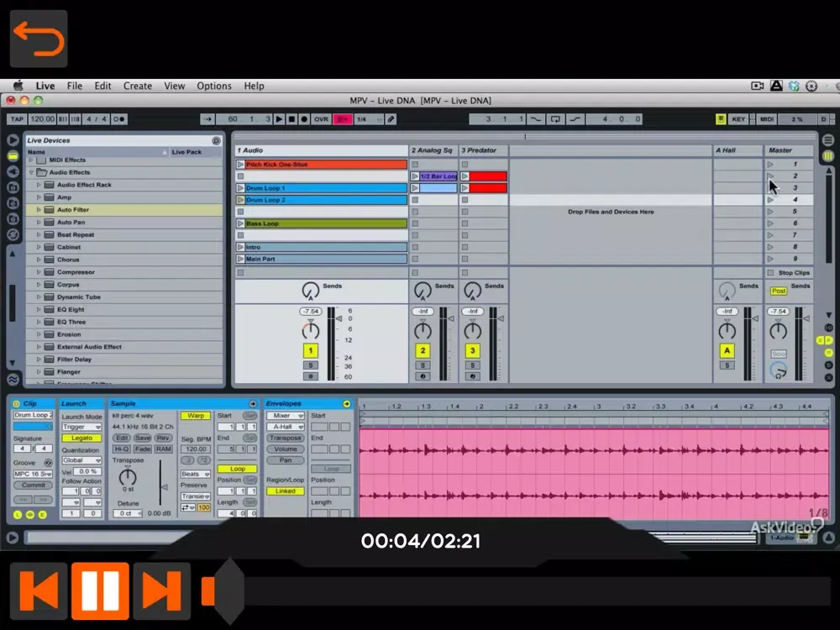Open the Options menu
The image size is (840, 630).
[x=213, y=86]
